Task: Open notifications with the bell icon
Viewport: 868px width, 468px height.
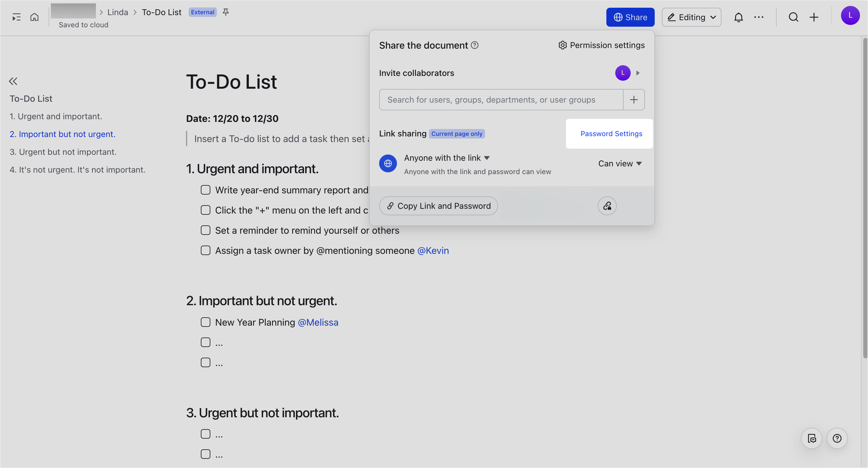Action: pos(738,17)
